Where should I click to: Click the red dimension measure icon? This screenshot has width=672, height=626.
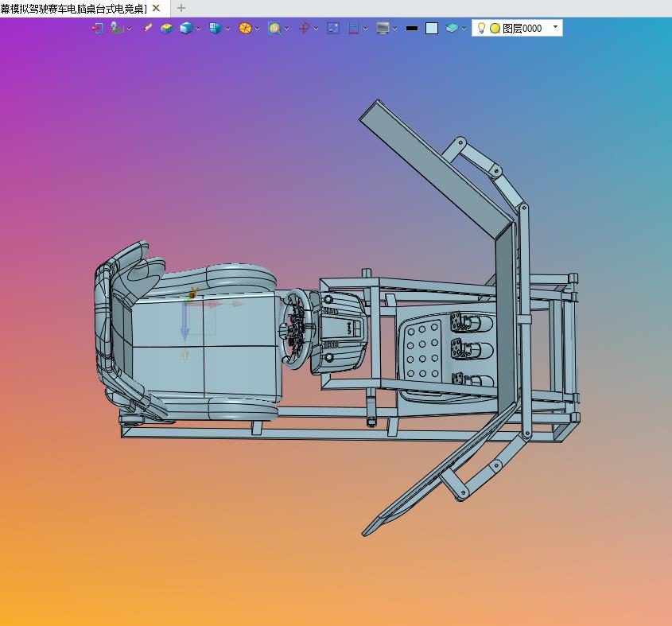point(354,29)
